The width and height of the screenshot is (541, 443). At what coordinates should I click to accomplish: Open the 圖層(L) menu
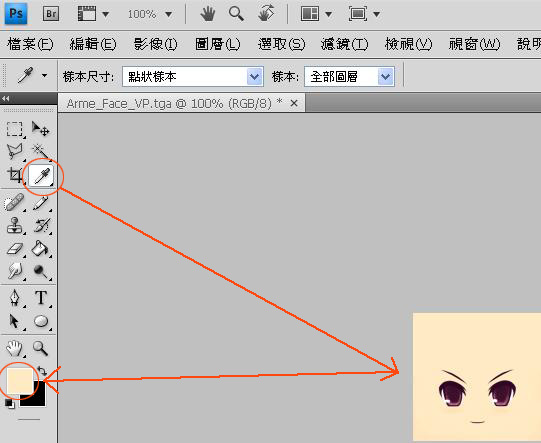pyautogui.click(x=217, y=44)
